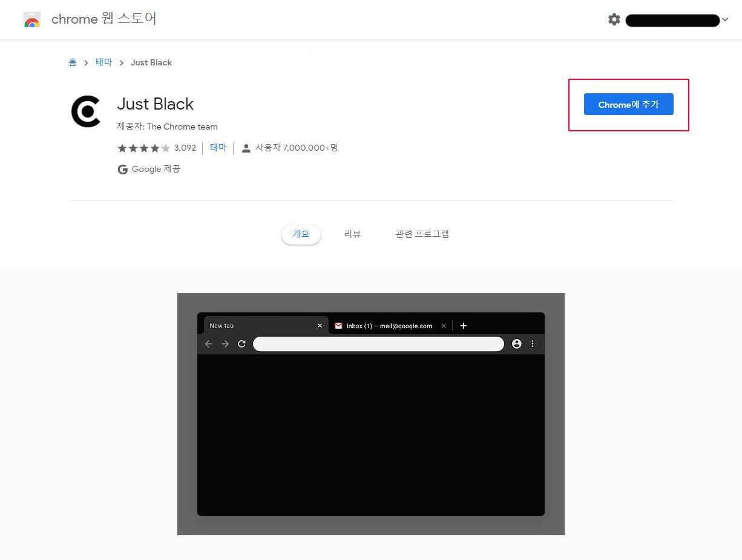
Task: Open the 테마 breadcrumb link
Action: pyautogui.click(x=104, y=62)
